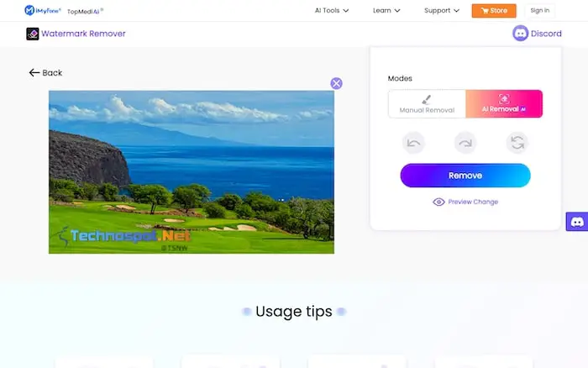This screenshot has height=368, width=588.
Task: Click the iMyFone logo
Action: point(42,11)
